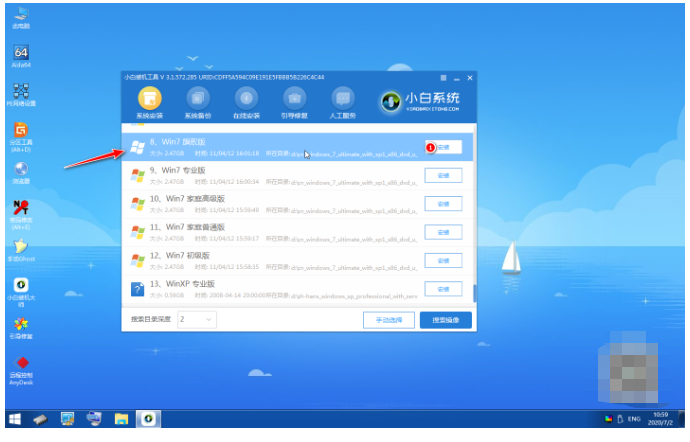Open the 系统安装 system install tab
The image size is (690, 442).
(150, 103)
